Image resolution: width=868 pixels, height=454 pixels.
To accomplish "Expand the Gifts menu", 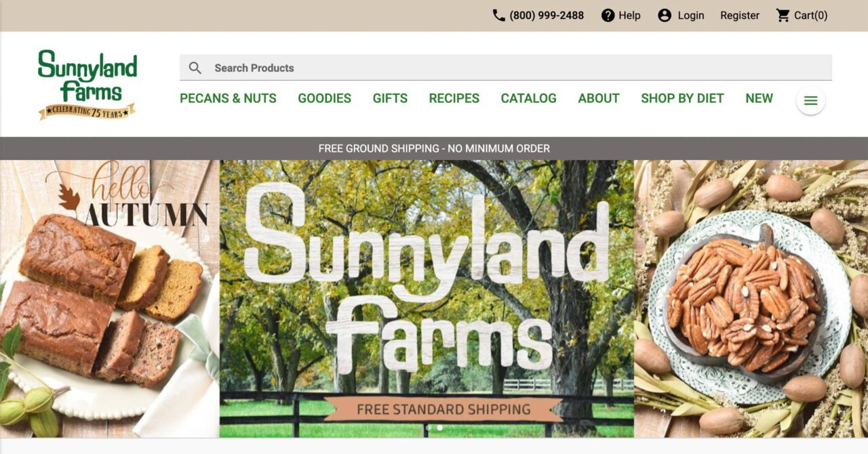I will (x=390, y=98).
